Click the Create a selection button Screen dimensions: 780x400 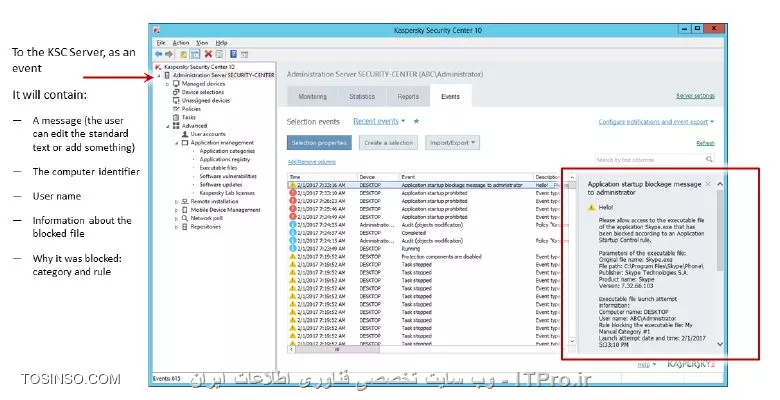tap(389, 143)
